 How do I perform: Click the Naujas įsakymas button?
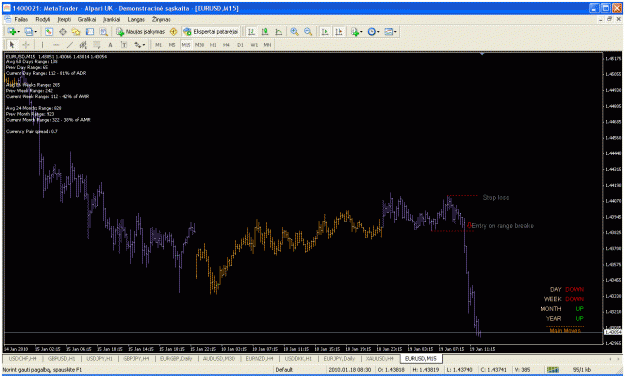141,31
